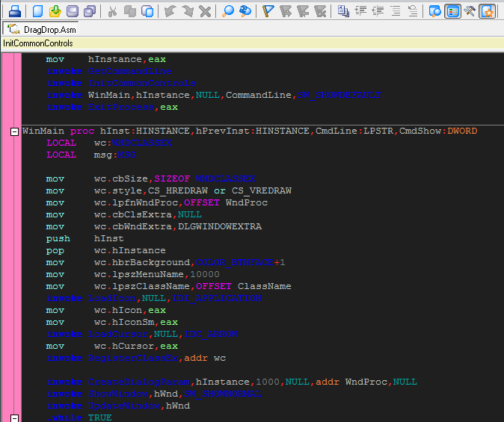
Task: Open a file with the folder arrow icon
Action: 55,11
